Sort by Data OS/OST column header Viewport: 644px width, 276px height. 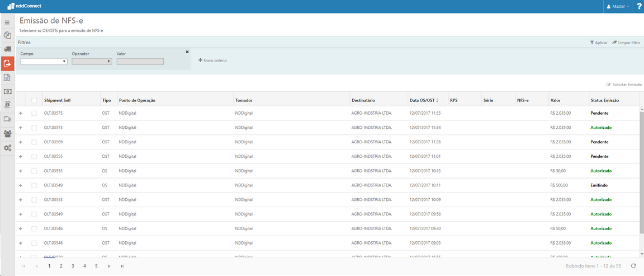point(424,100)
